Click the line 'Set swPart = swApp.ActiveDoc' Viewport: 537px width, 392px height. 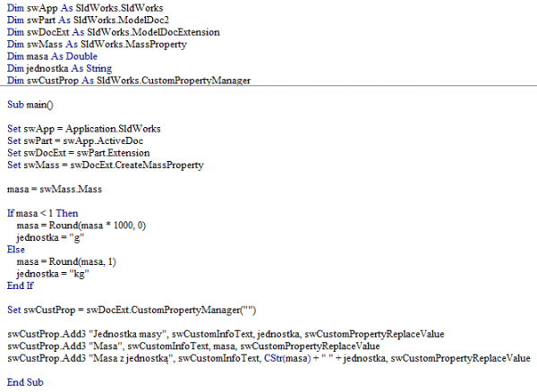tap(75, 141)
